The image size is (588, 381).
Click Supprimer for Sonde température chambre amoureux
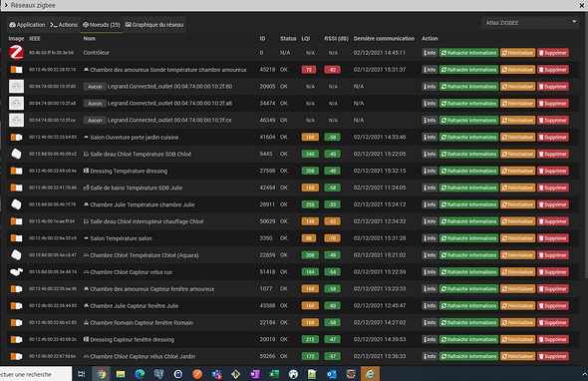pos(553,70)
